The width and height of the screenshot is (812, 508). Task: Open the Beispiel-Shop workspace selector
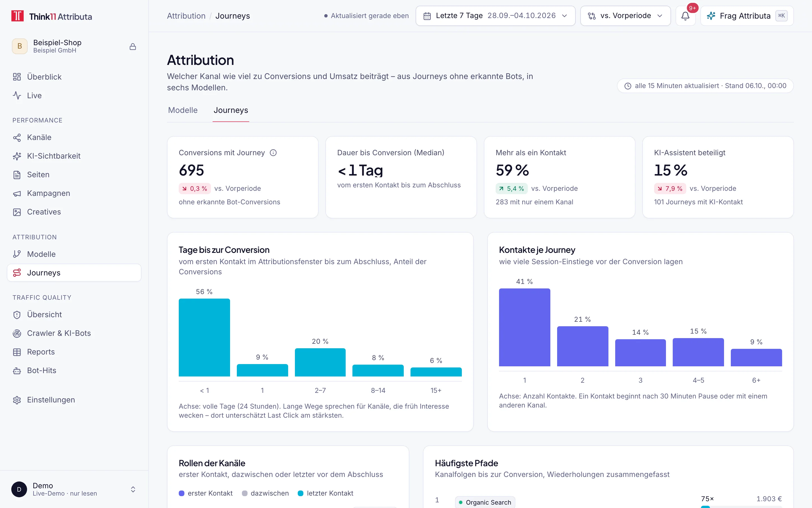click(74, 46)
